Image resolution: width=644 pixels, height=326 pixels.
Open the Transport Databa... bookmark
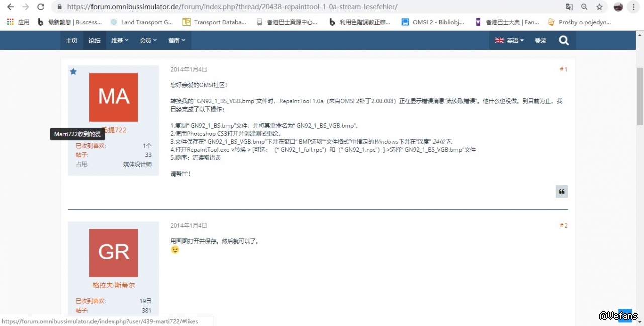pos(215,22)
